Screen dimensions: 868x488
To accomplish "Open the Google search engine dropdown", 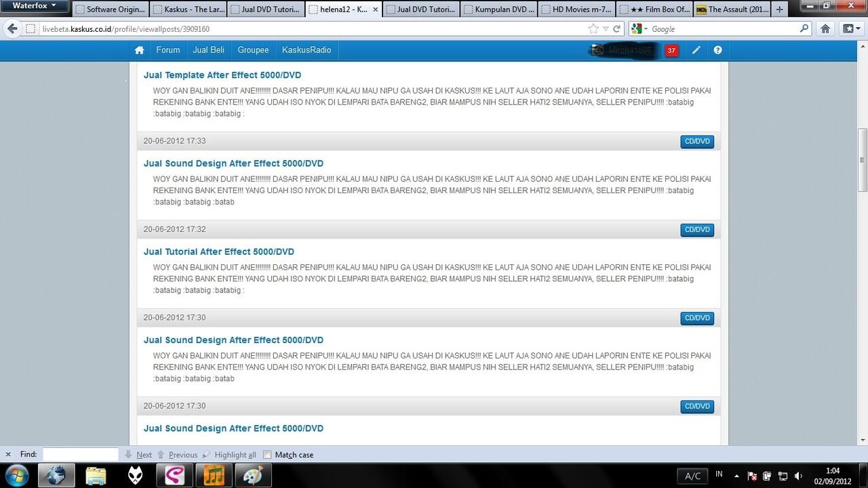I will tap(639, 28).
